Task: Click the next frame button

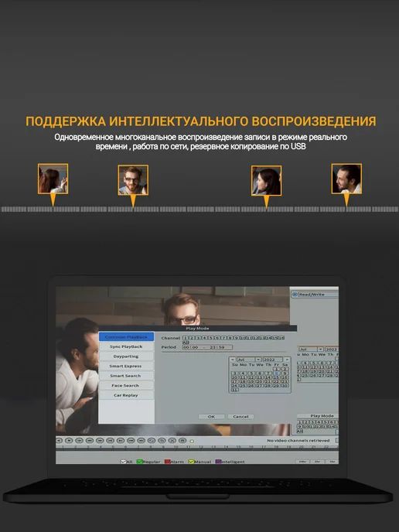Action: (x=121, y=441)
